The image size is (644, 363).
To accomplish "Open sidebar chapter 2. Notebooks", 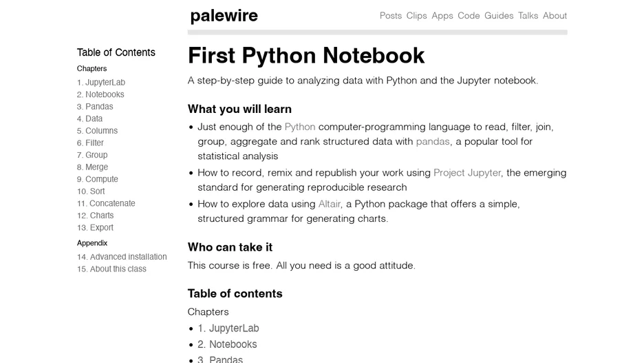I will pyautogui.click(x=100, y=94).
